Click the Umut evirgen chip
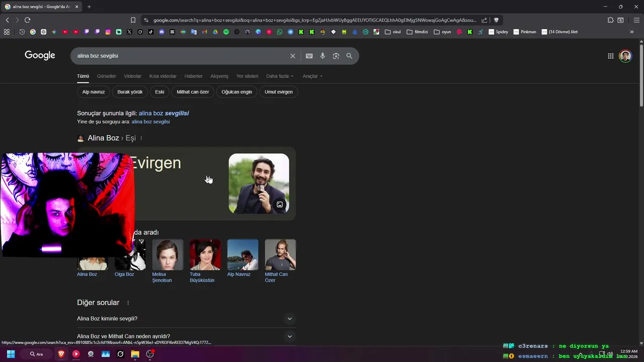The width and height of the screenshot is (644, 362). click(x=279, y=92)
